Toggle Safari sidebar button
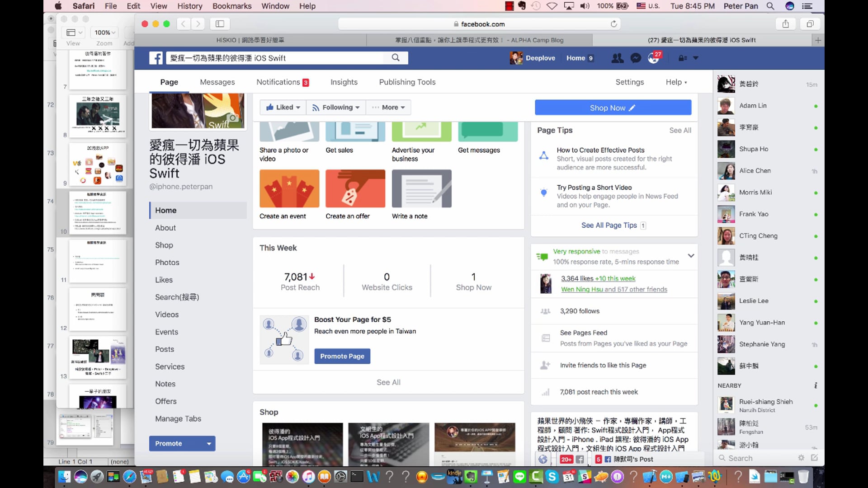868x488 pixels. point(220,24)
